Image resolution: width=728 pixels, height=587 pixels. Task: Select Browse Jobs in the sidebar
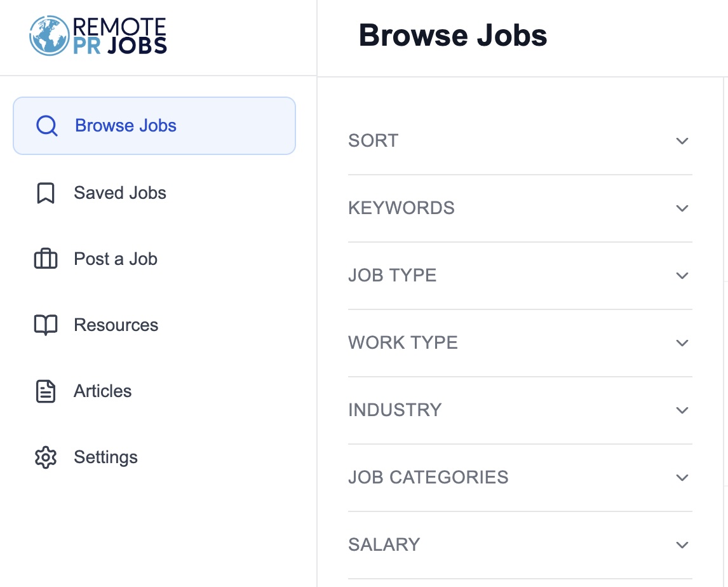[125, 125]
